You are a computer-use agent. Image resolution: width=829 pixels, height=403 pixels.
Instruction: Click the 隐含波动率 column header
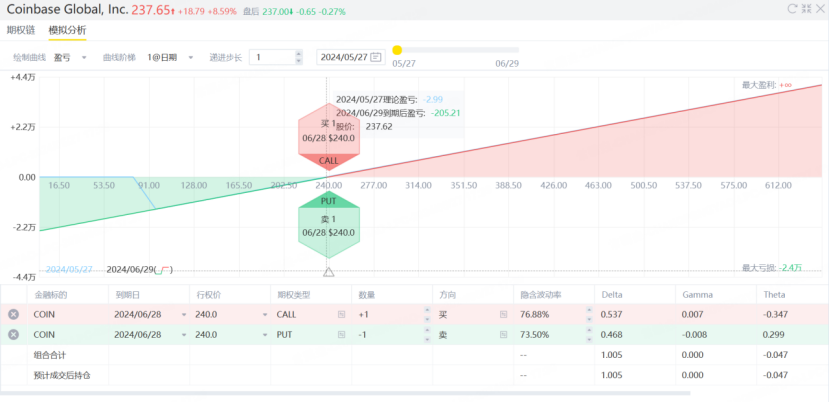pos(540,295)
